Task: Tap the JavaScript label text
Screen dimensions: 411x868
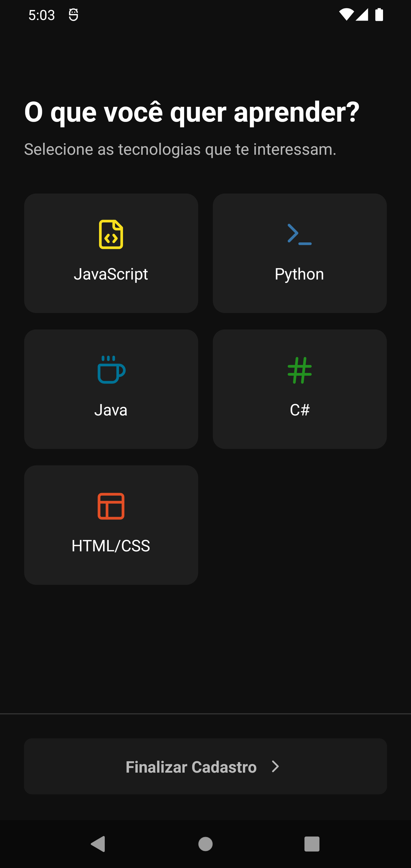Action: click(x=111, y=274)
